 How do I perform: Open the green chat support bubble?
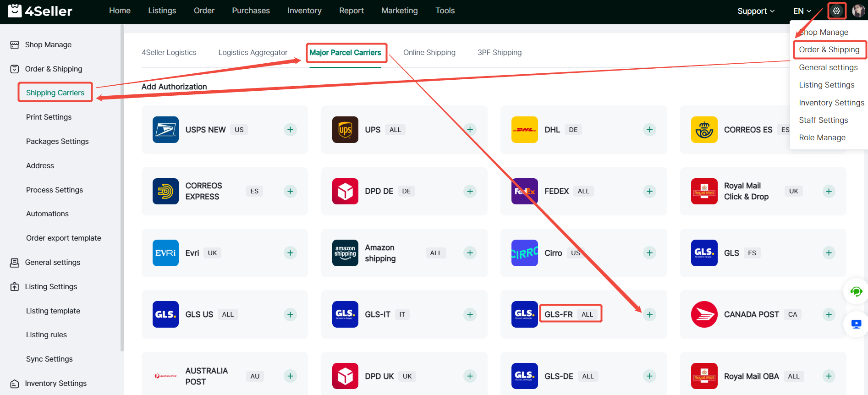tap(856, 291)
